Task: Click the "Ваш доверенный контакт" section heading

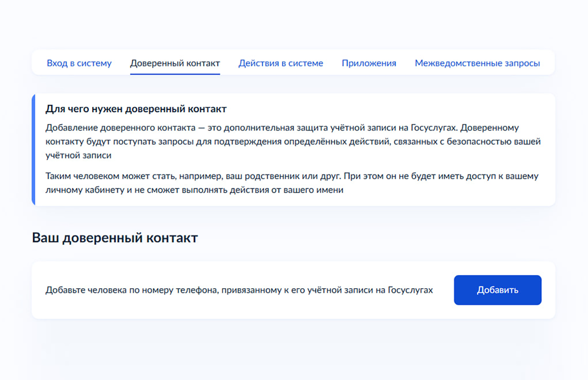Action: pyautogui.click(x=115, y=238)
